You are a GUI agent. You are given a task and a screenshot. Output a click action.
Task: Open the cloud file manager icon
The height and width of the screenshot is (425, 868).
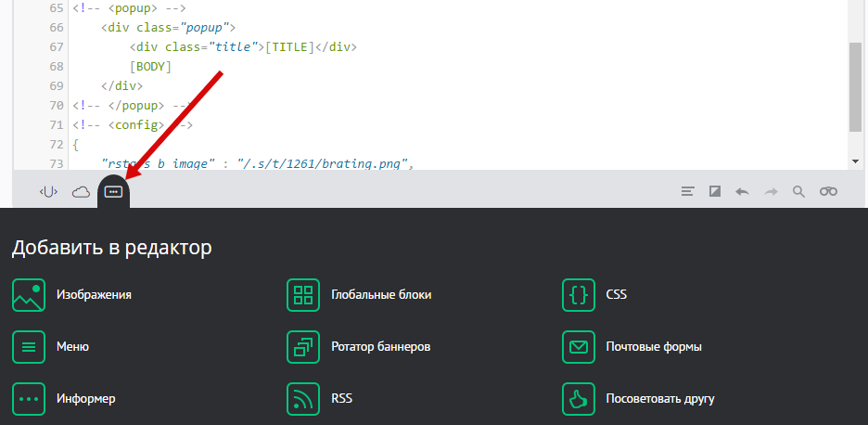coord(81,192)
